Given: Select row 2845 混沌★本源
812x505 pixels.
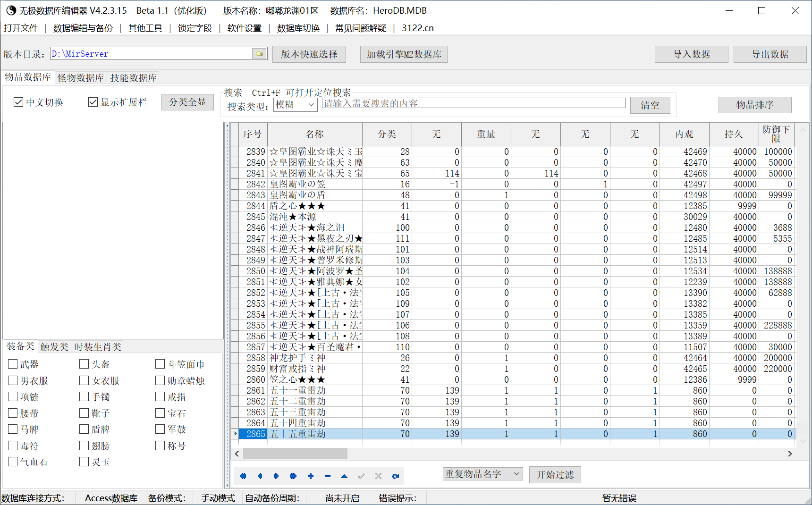Looking at the screenshot, I should (513, 217).
